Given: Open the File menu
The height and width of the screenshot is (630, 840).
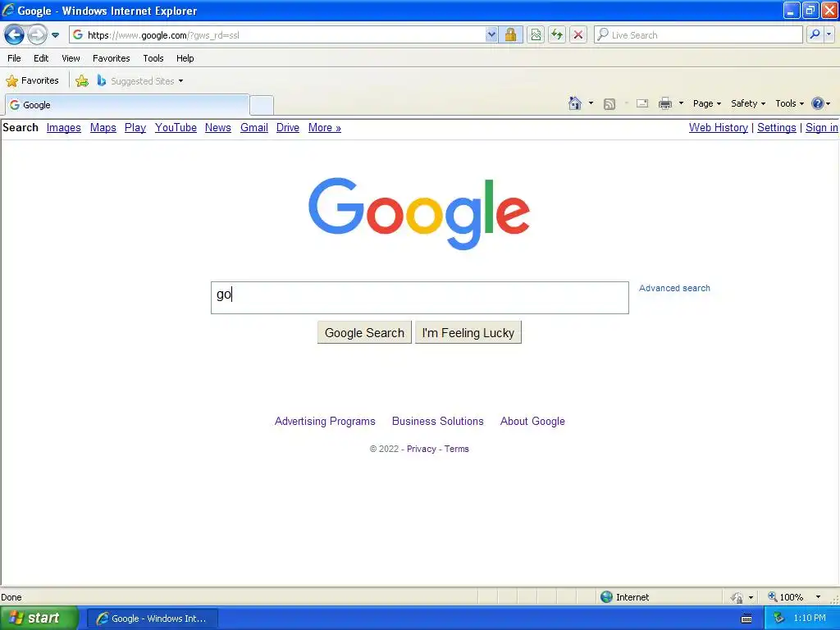Looking at the screenshot, I should pos(15,58).
